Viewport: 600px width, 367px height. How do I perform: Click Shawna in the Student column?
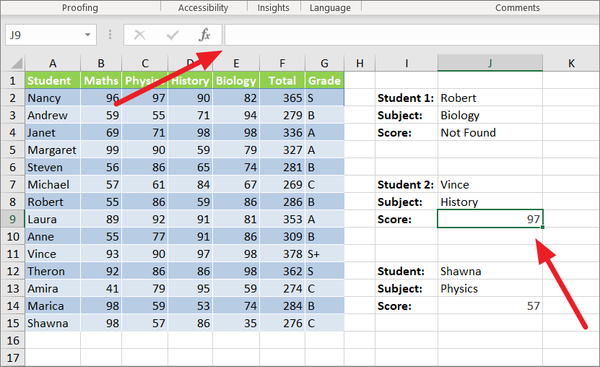[x=53, y=323]
